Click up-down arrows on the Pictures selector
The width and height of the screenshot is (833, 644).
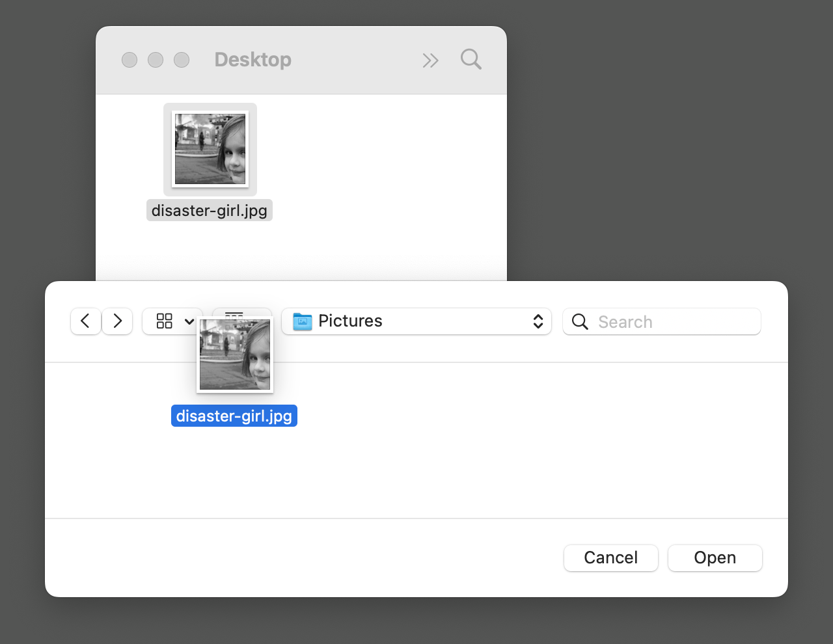[x=538, y=321]
